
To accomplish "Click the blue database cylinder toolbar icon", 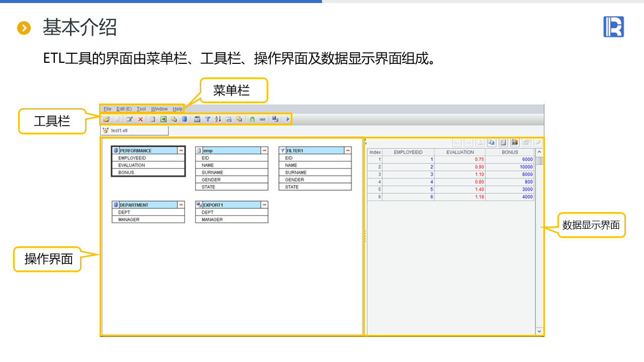I will [184, 119].
